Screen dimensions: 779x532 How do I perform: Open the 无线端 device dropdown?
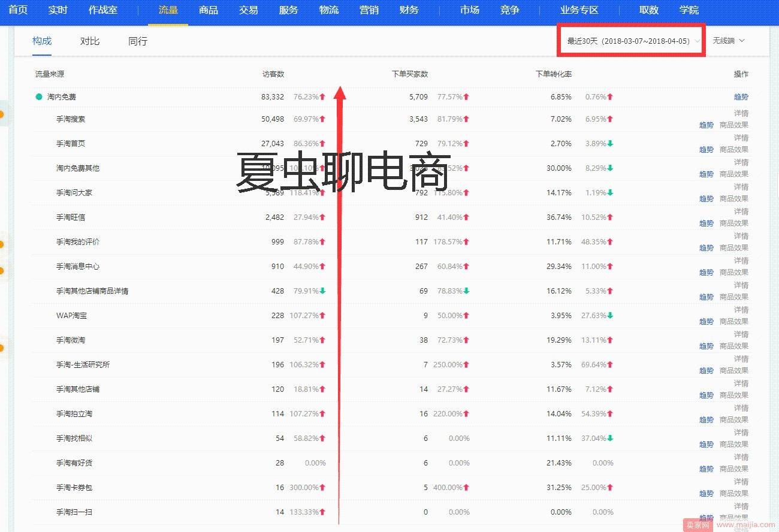729,41
